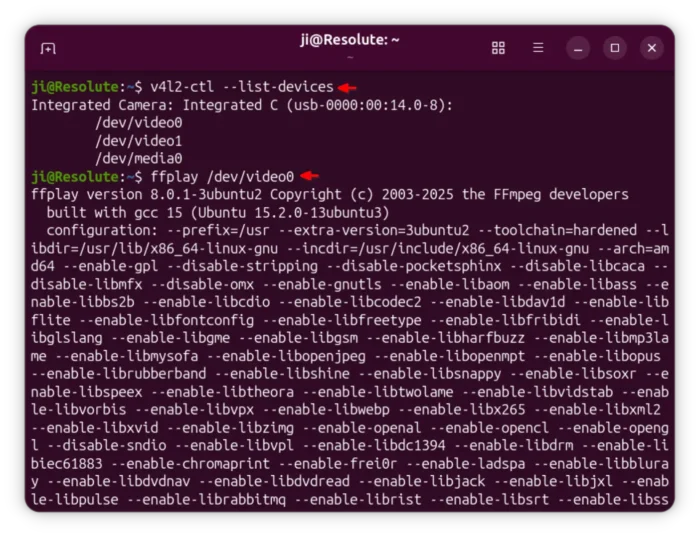Click the red arrow after ffplay /dev/video0
This screenshot has height=537, width=700.
click(309, 176)
